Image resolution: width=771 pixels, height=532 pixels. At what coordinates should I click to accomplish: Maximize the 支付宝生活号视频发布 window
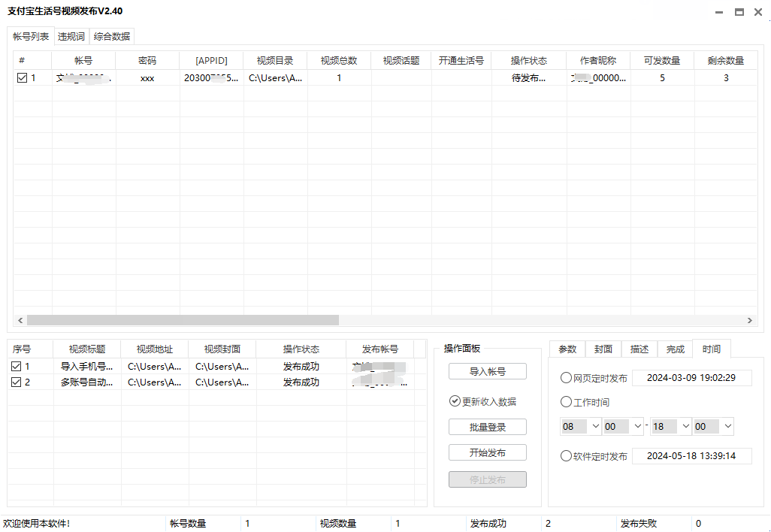(739, 12)
